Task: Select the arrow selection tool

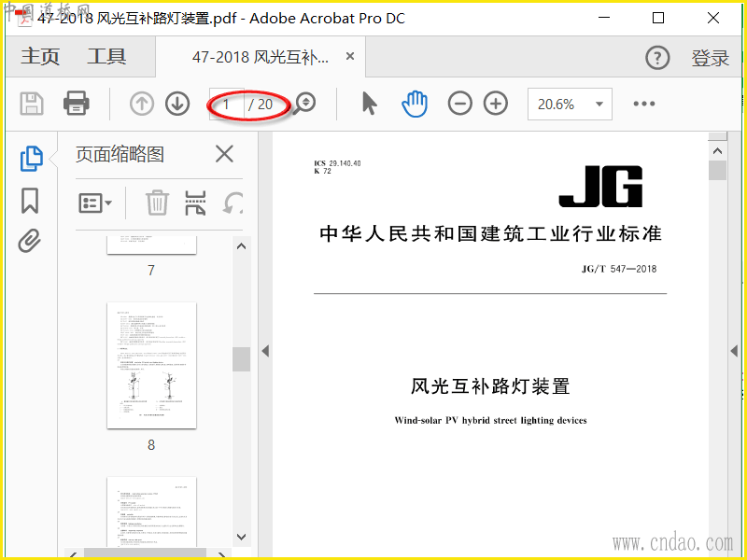Action: coord(369,104)
